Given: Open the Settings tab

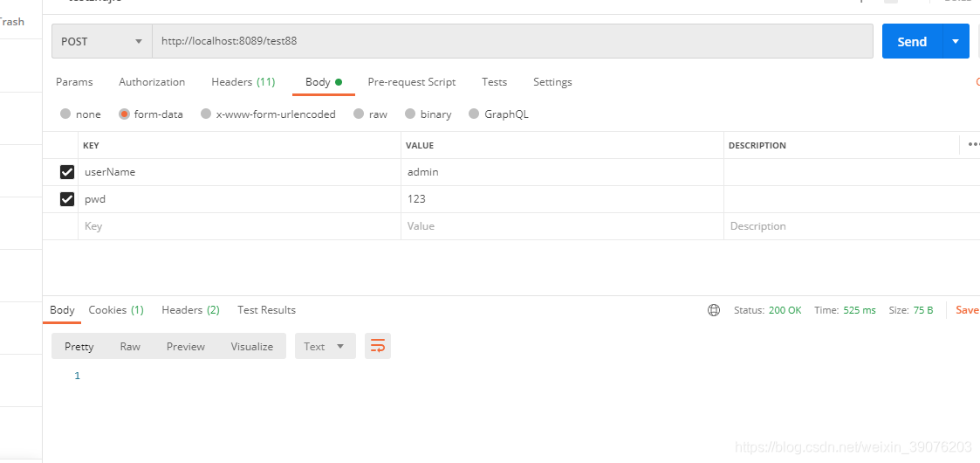Looking at the screenshot, I should [552, 82].
